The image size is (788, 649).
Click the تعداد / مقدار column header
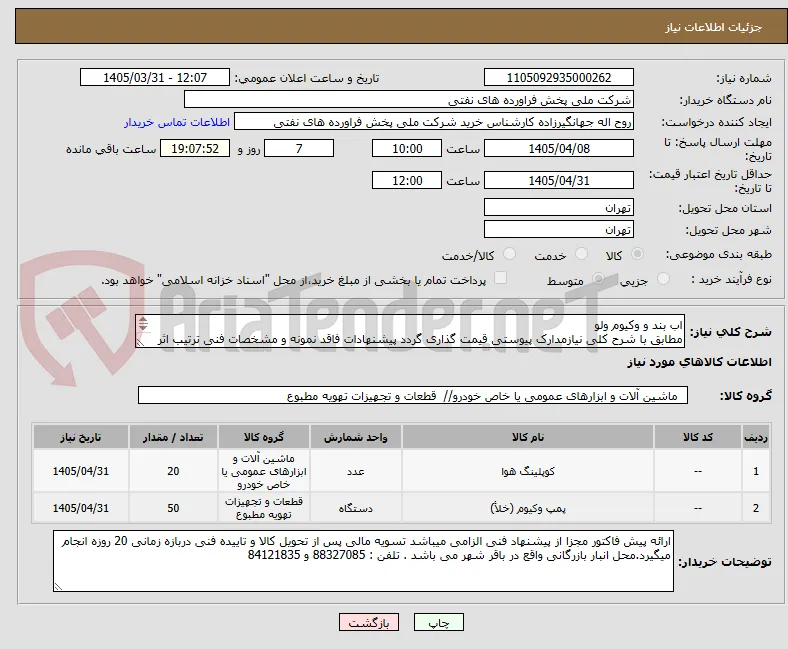173,437
